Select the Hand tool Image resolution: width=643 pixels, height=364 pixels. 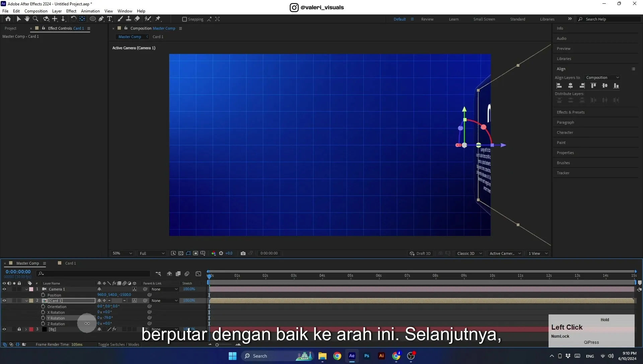point(27,19)
